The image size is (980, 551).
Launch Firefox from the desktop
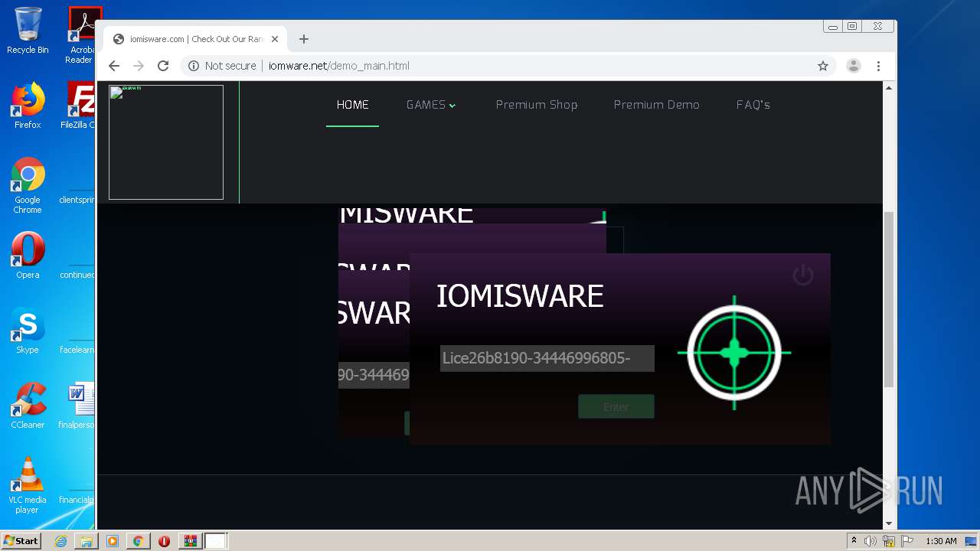28,106
